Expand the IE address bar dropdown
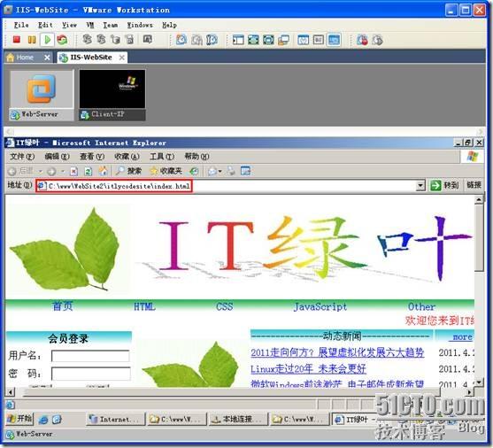 coord(420,186)
